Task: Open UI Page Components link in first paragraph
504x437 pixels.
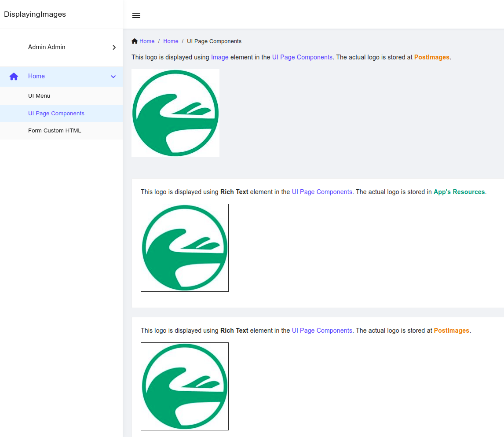Action: [x=302, y=57]
